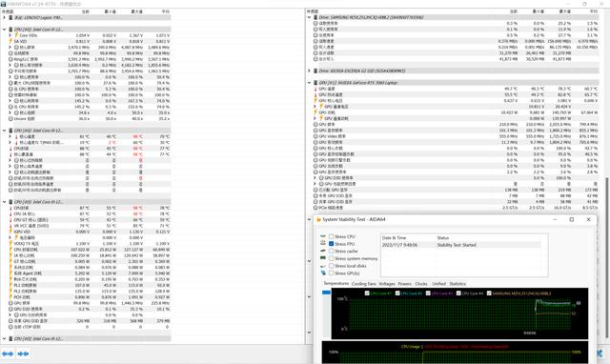Collapse the SAMSUNG drive sensor group
Image resolution: width=610 pixels, height=364 pixels.
[309, 17]
